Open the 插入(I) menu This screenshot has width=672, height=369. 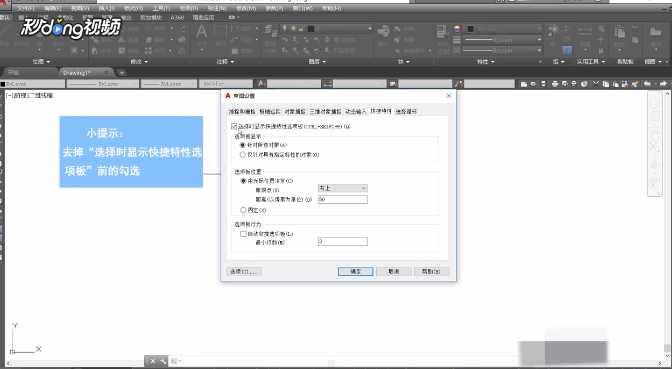[x=106, y=8]
